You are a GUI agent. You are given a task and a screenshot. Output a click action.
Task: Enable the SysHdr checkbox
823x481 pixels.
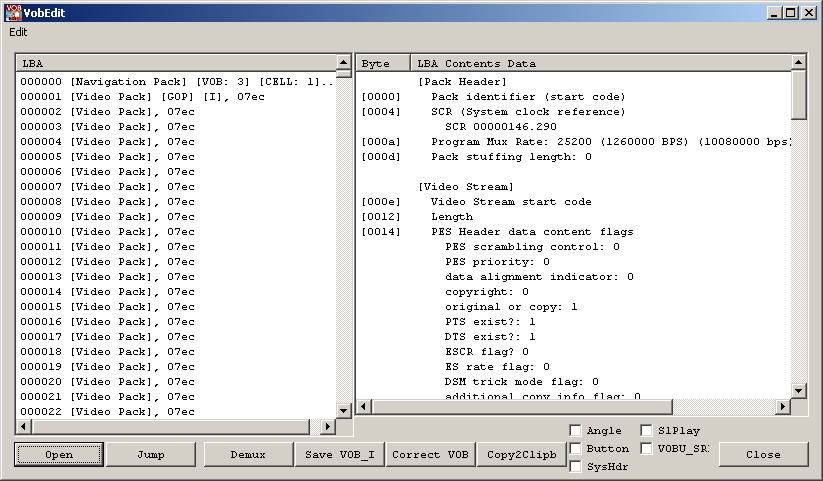click(576, 466)
